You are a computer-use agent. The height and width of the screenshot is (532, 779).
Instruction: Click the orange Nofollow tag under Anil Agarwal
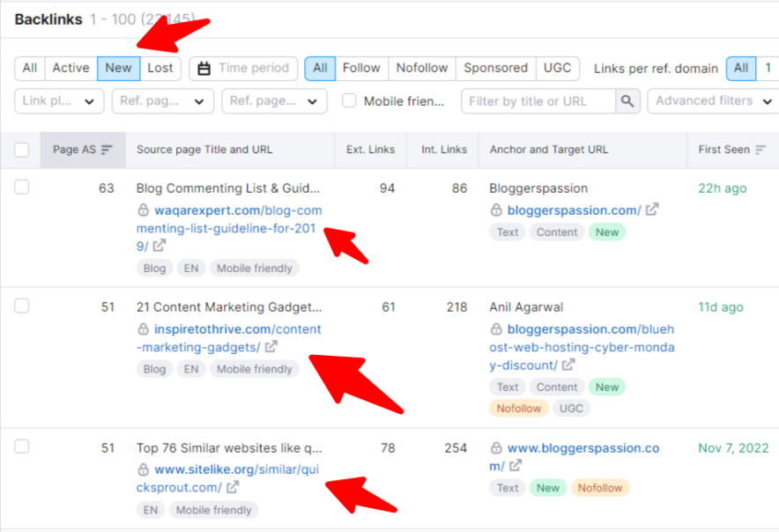(519, 409)
